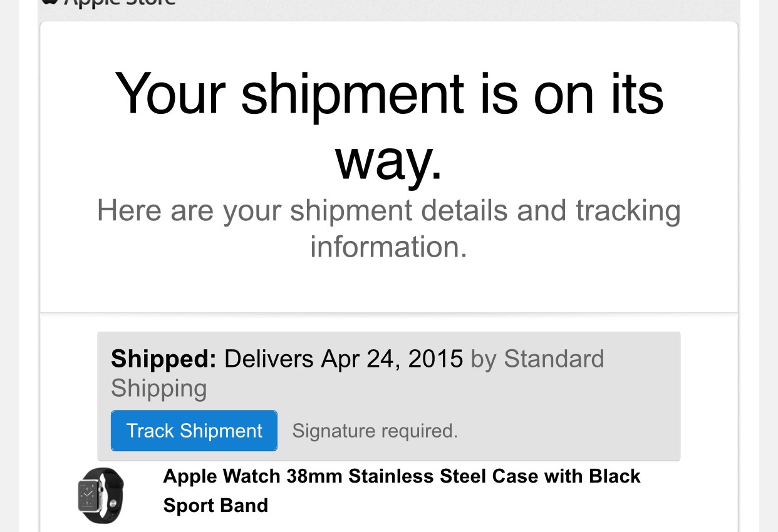Click the gray word "Shipping" above the button
The width and height of the screenshot is (778, 532).
[159, 389]
